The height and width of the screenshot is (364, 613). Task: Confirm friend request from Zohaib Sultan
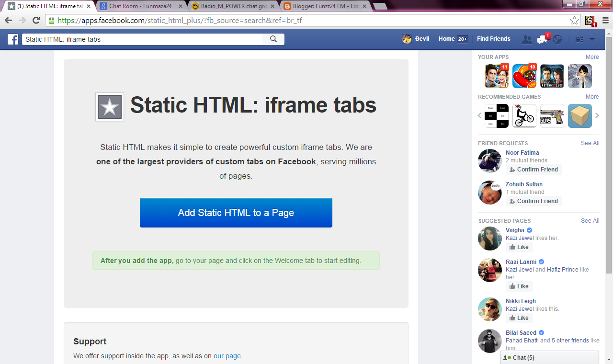(534, 201)
